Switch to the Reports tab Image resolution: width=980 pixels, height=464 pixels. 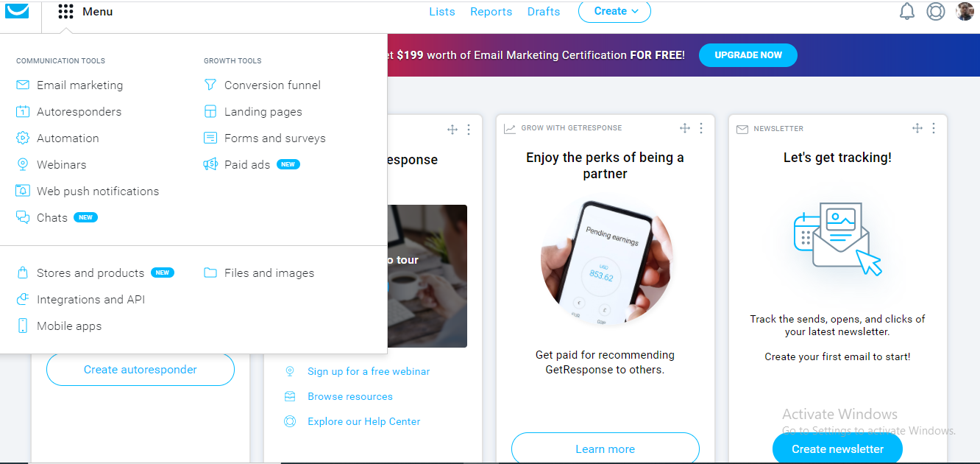(491, 11)
